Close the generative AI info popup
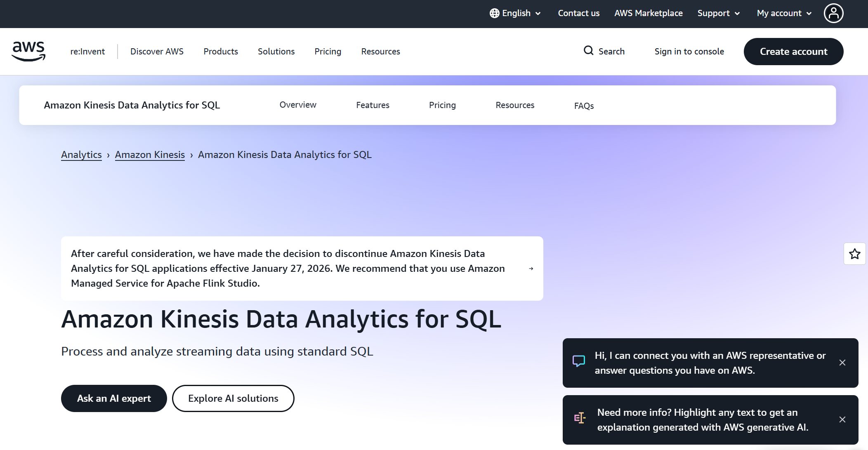Screen dimensions: 868x450 842,419
